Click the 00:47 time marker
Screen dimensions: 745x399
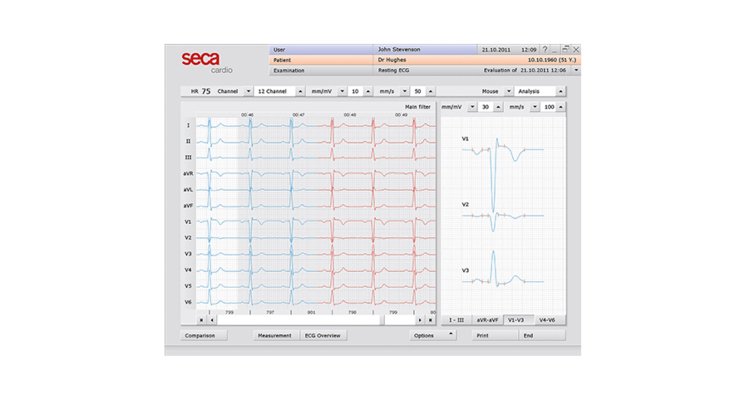pos(298,115)
